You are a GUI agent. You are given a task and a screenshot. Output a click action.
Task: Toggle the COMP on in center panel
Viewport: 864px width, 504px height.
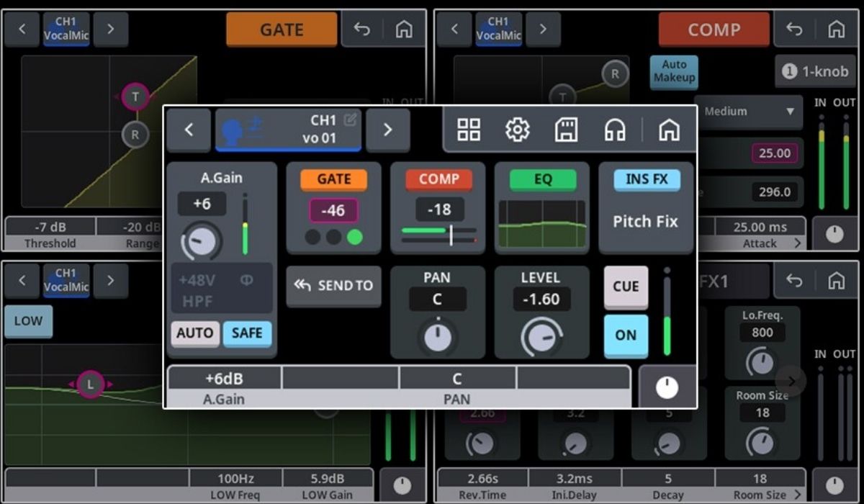tap(438, 179)
